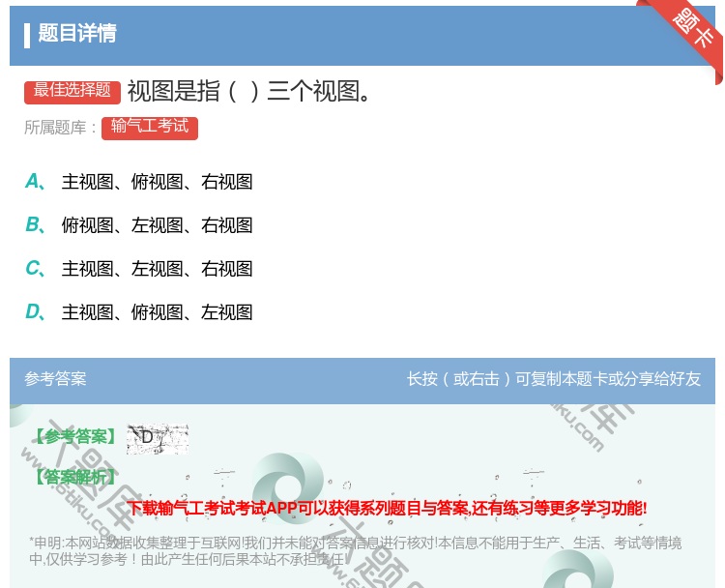Click the 【答案解析】 green label

point(74,477)
